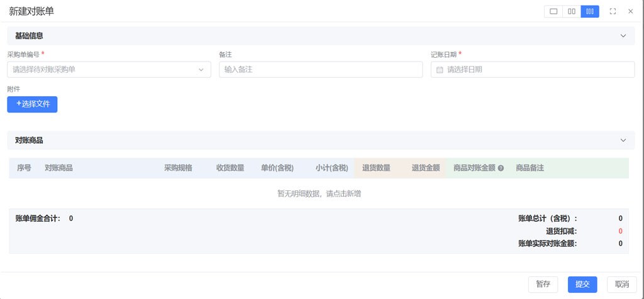Click the 退货金额 column header

tap(426, 168)
